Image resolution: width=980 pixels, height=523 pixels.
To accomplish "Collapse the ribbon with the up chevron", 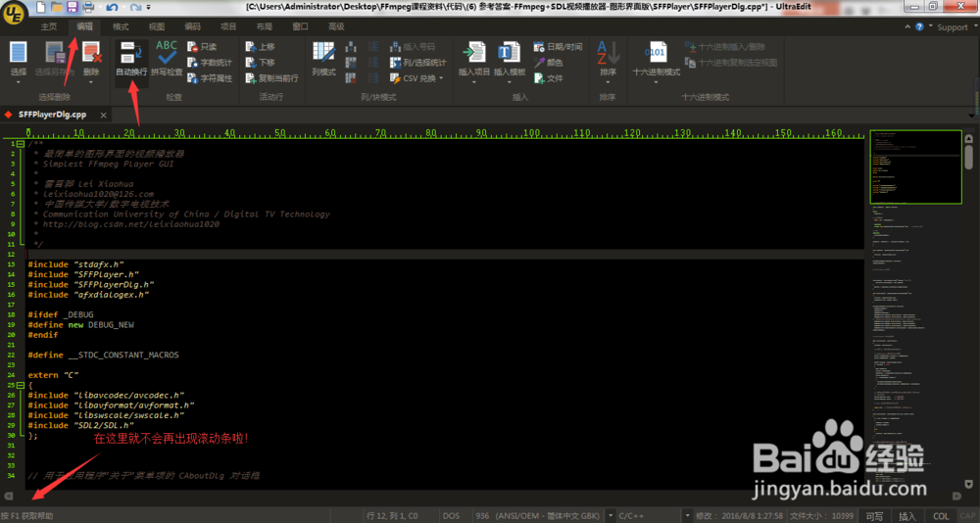I will tap(907, 26).
